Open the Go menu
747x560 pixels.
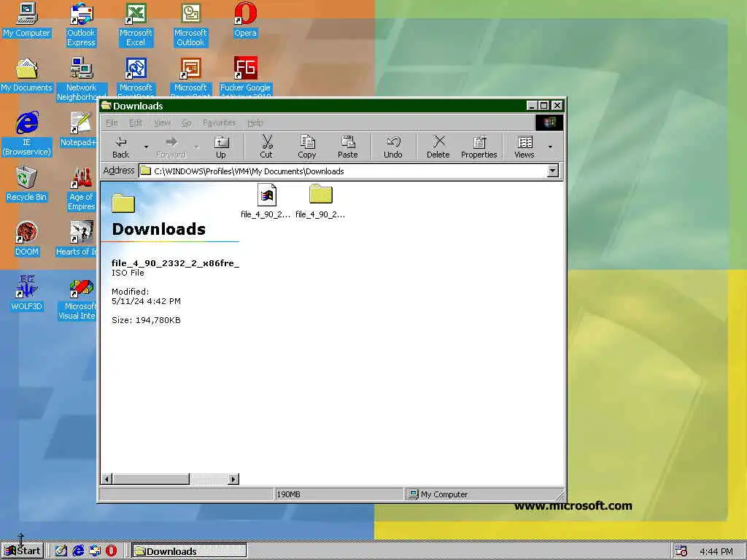point(186,122)
